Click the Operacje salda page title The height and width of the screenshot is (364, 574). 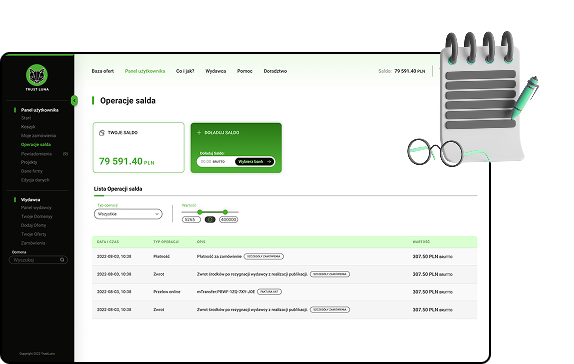(x=128, y=101)
